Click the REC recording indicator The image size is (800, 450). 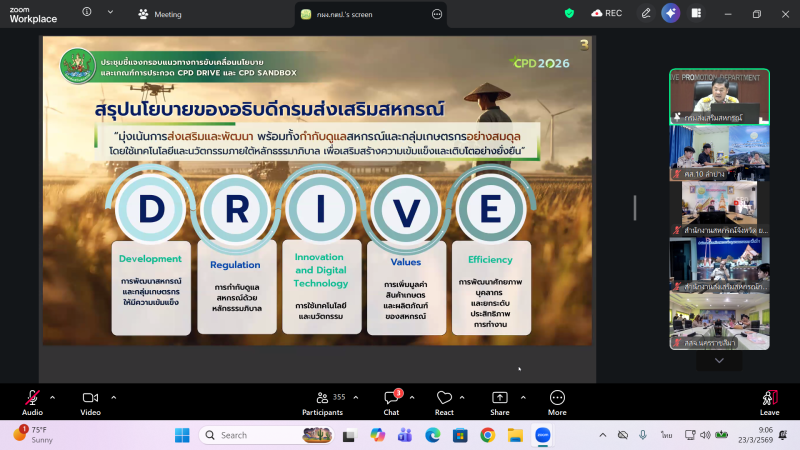(x=607, y=13)
